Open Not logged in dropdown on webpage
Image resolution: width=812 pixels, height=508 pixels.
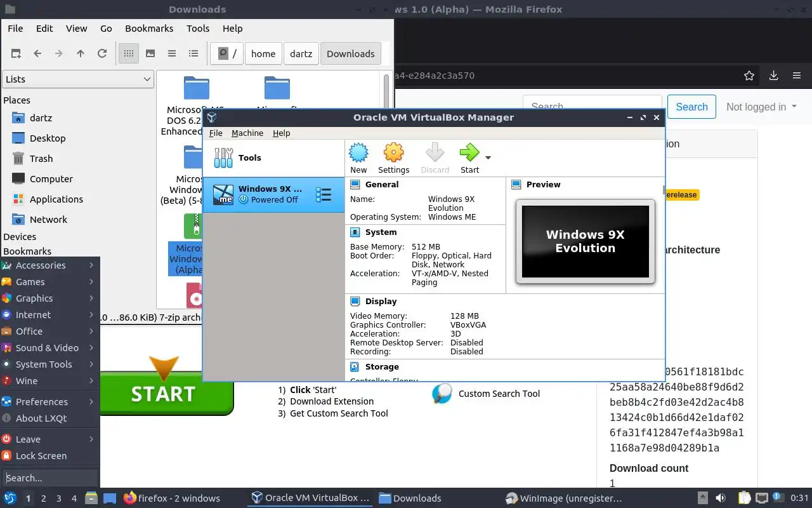point(761,107)
